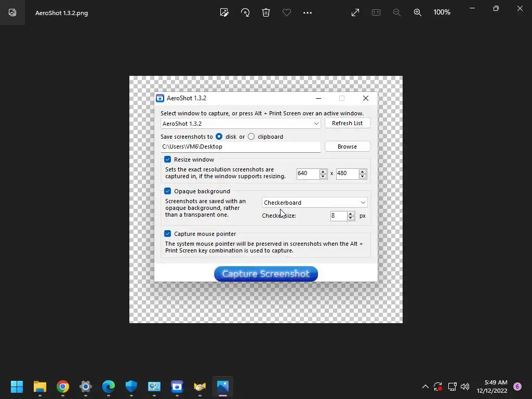Open the Checkerboard background dropdown
The height and width of the screenshot is (399, 532).
point(314,203)
